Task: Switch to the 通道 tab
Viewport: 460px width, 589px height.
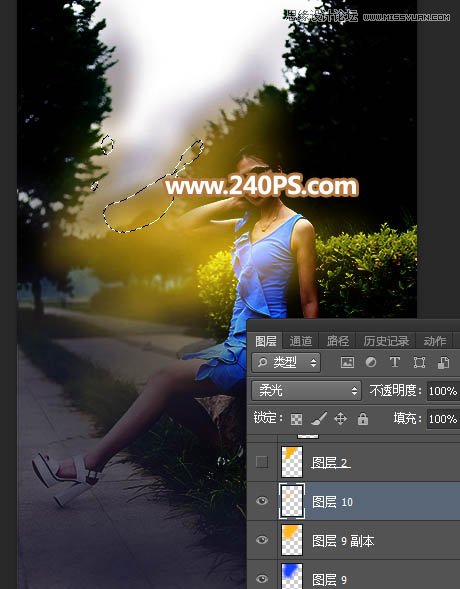Action: pos(300,341)
